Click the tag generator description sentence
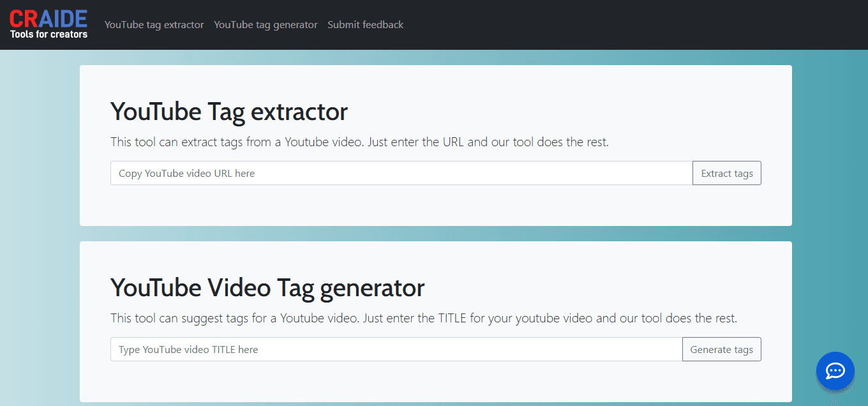868x406 pixels. tap(423, 318)
